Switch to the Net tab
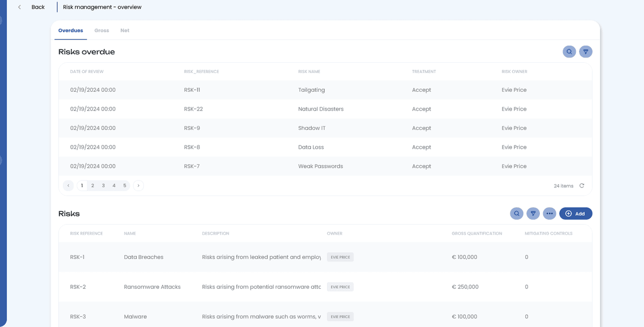Viewport: 644px width, 327px height. click(x=125, y=31)
